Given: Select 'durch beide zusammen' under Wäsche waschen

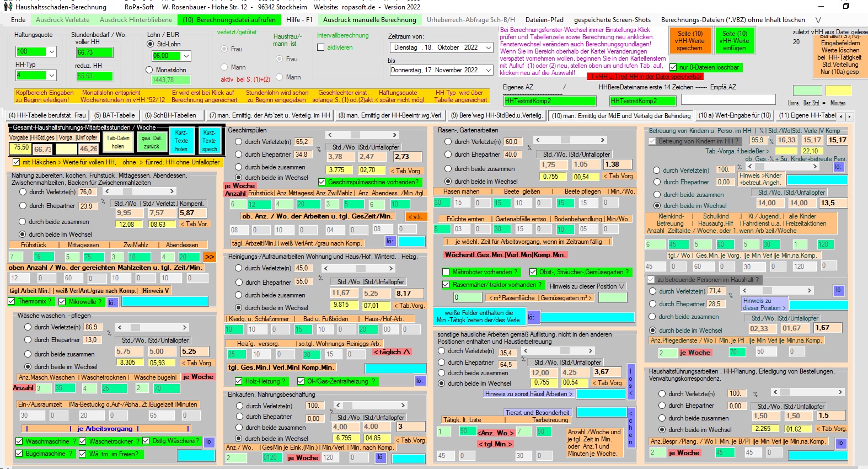Looking at the screenshot, I should [x=28, y=354].
